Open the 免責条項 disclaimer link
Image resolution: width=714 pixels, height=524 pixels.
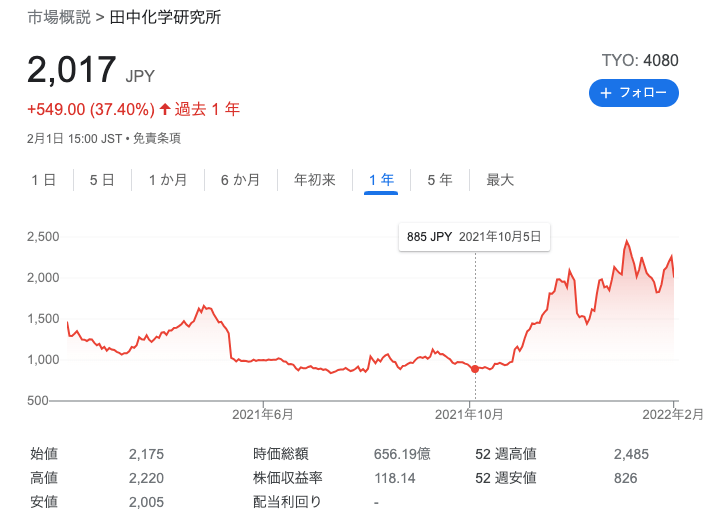coord(157,138)
